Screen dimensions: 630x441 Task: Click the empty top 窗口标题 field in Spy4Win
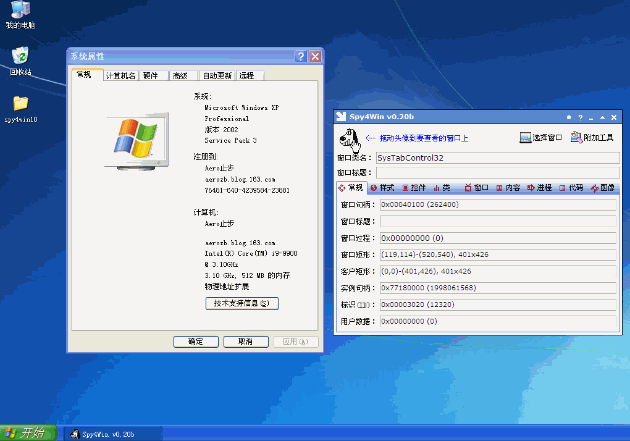497,173
